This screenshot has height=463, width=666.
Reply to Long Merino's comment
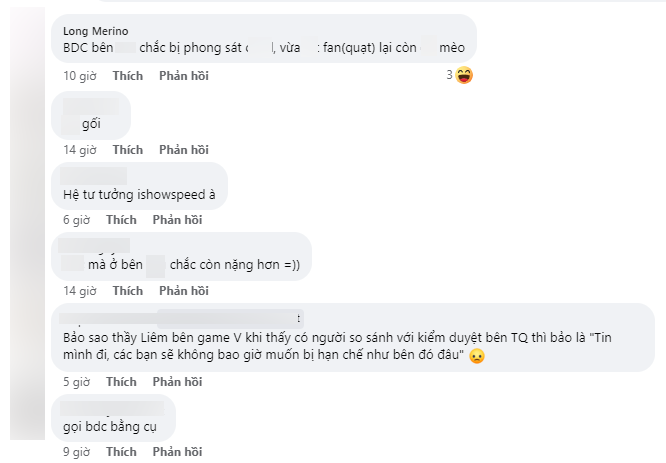(x=184, y=76)
